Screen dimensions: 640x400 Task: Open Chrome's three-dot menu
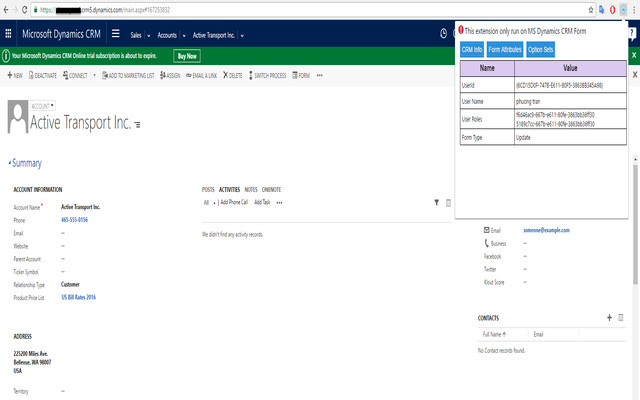click(x=634, y=10)
